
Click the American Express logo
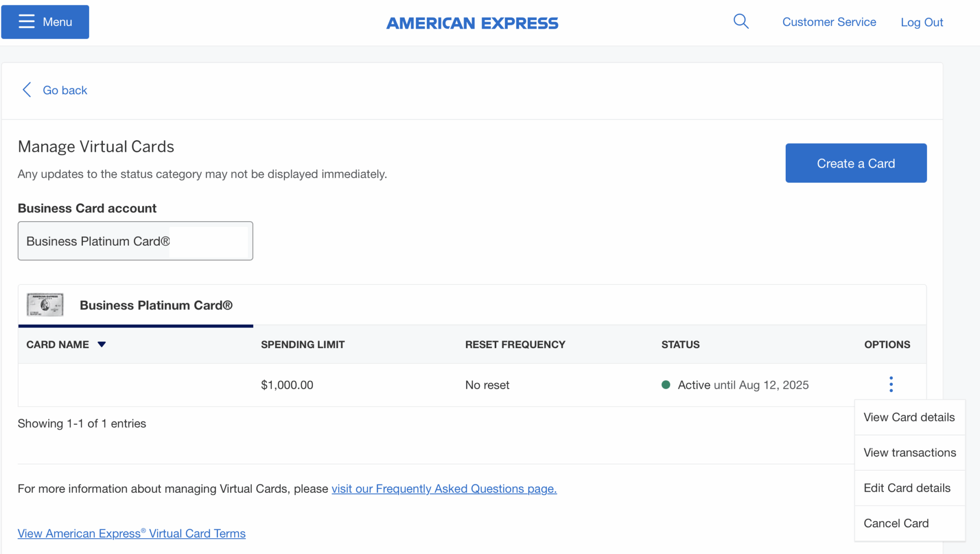472,23
